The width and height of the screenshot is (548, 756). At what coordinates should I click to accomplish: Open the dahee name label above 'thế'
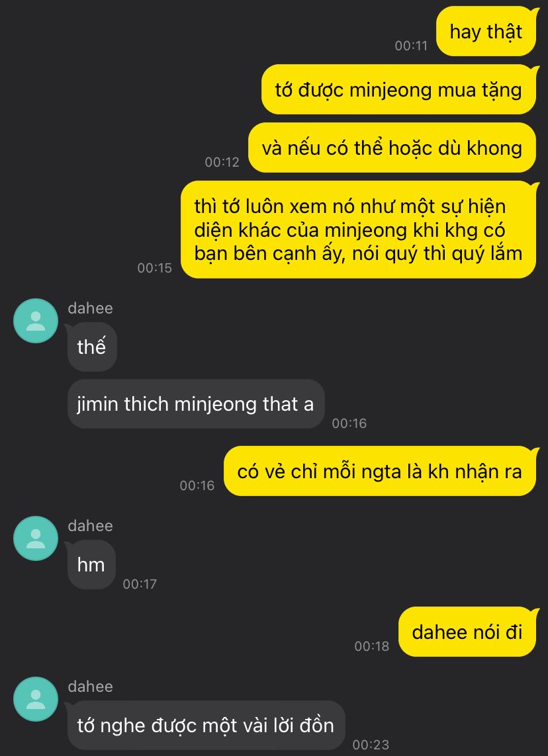(90, 308)
